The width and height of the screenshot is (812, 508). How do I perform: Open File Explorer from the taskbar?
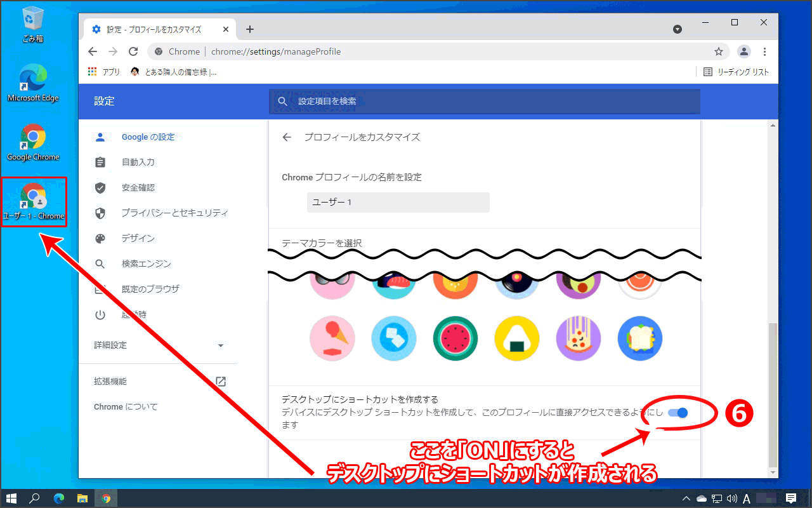click(82, 498)
